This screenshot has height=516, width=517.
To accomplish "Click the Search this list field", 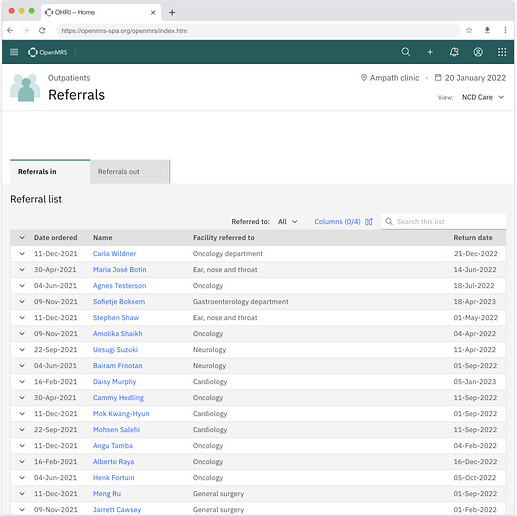I will click(443, 221).
